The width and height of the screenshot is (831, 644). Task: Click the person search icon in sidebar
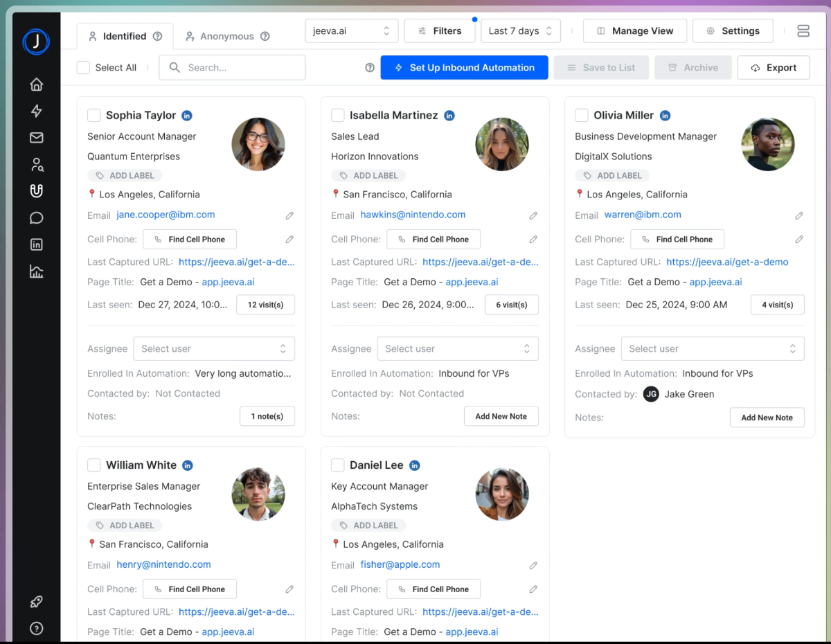(36, 164)
